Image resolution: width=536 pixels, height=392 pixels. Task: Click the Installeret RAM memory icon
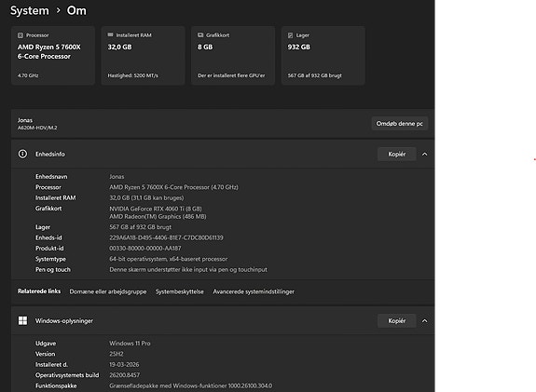pos(110,34)
